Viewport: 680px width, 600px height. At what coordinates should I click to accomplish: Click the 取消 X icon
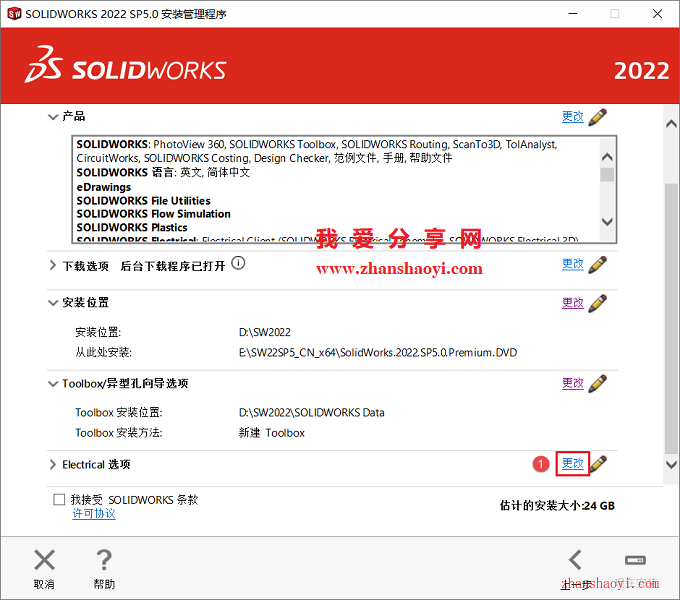(44, 560)
